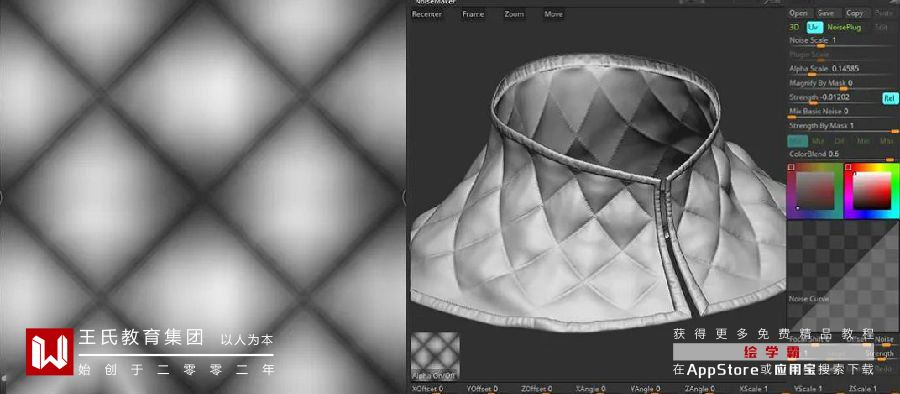Click the ZOffset slider
900x394 pixels.
coord(545,389)
